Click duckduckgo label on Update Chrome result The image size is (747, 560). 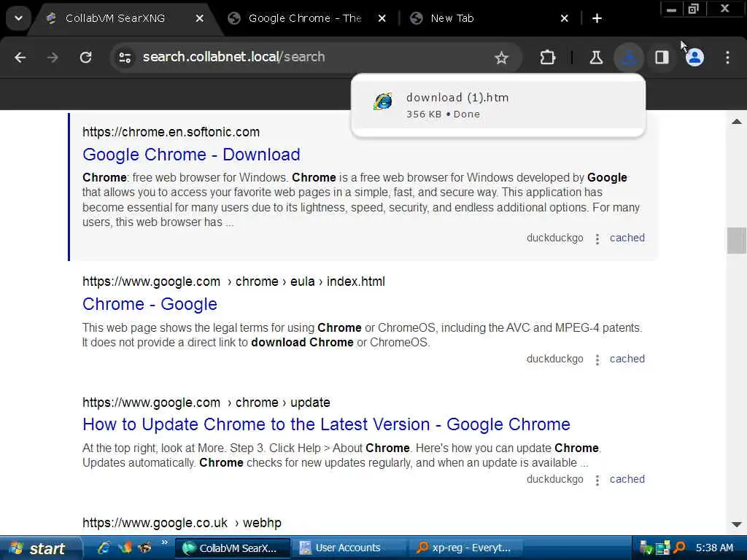(x=554, y=479)
